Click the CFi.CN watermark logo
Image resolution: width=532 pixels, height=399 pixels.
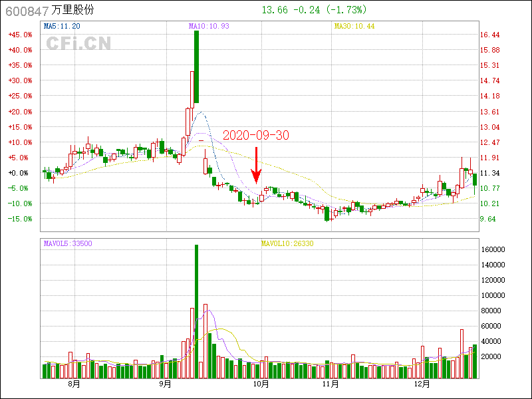coord(78,43)
